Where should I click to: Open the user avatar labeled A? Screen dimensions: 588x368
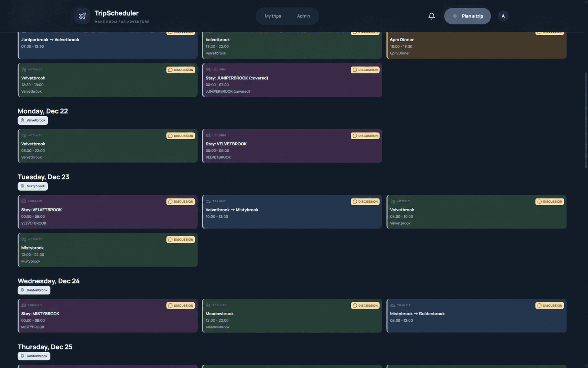coord(503,16)
